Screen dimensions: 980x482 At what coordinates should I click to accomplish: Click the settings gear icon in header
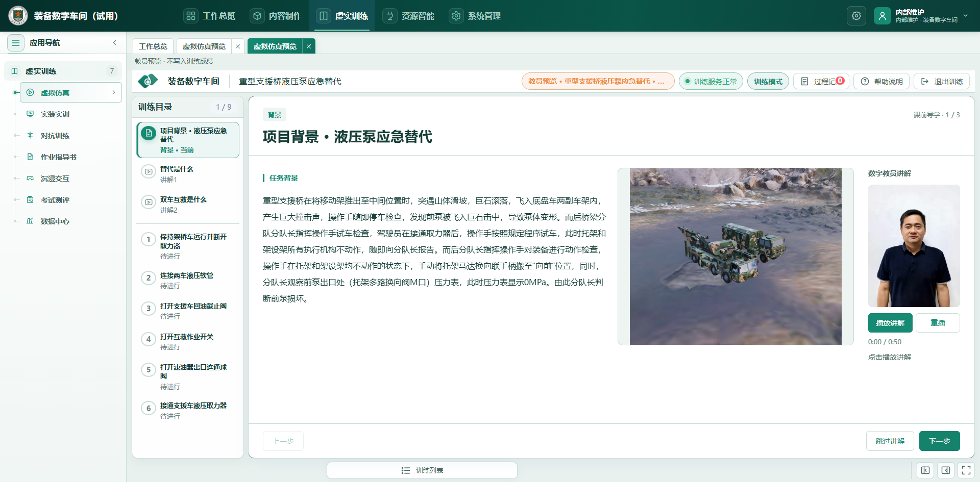[x=856, y=16]
